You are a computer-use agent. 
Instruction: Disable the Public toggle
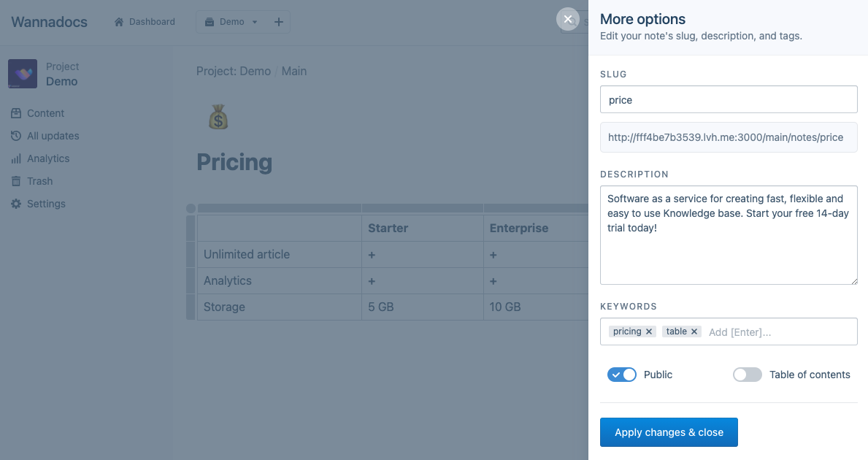point(622,375)
